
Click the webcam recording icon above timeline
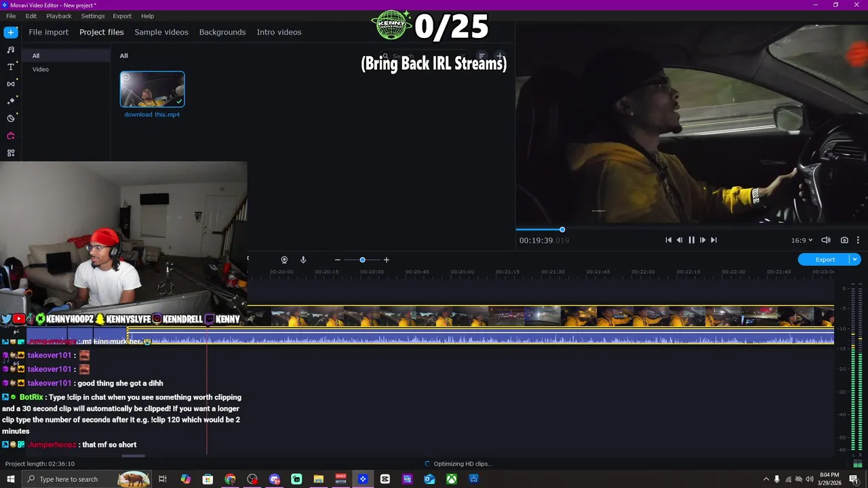tap(284, 260)
